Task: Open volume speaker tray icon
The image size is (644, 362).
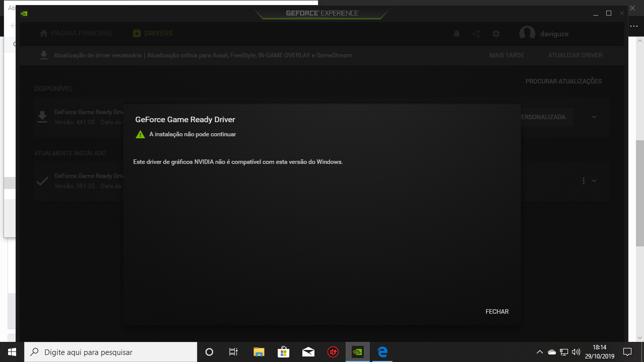Action: [576, 352]
